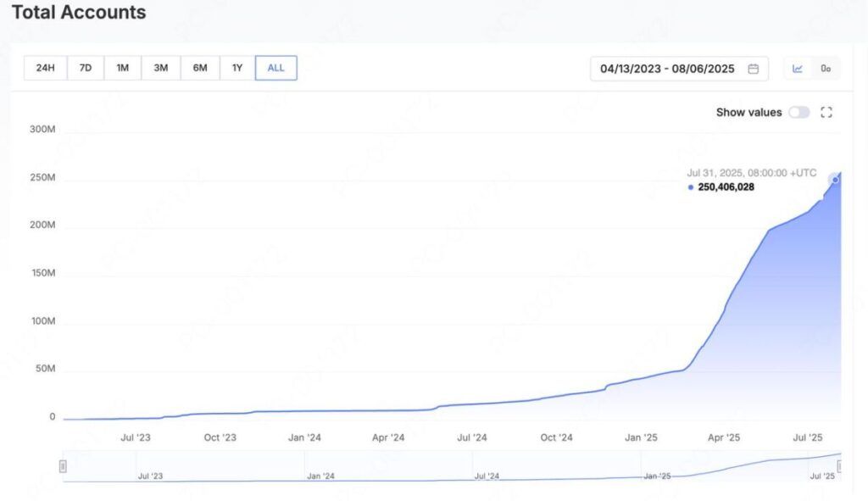
Task: Expand chart to fullscreen
Action: pyautogui.click(x=826, y=113)
